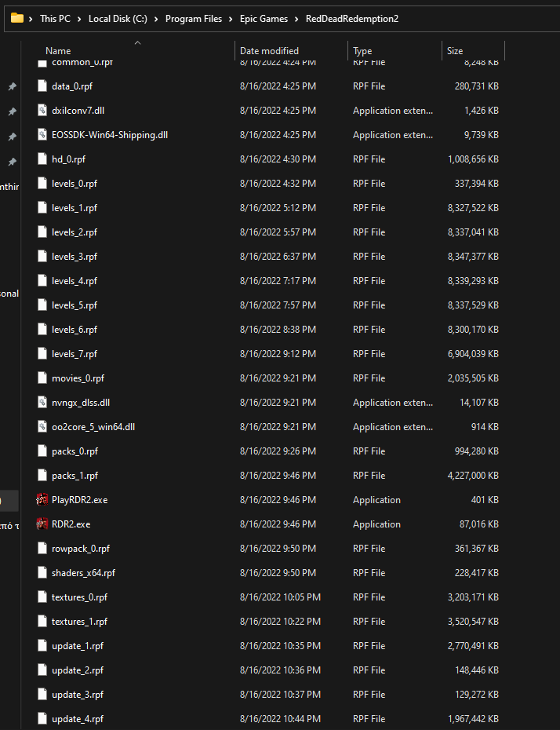Click the folder icon in the address bar
560x730 pixels.
[17, 18]
